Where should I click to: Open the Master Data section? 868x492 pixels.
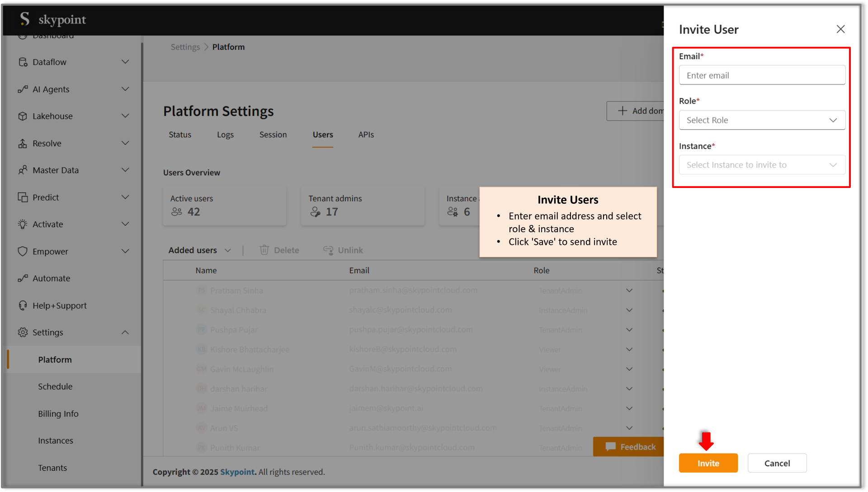(x=23, y=170)
